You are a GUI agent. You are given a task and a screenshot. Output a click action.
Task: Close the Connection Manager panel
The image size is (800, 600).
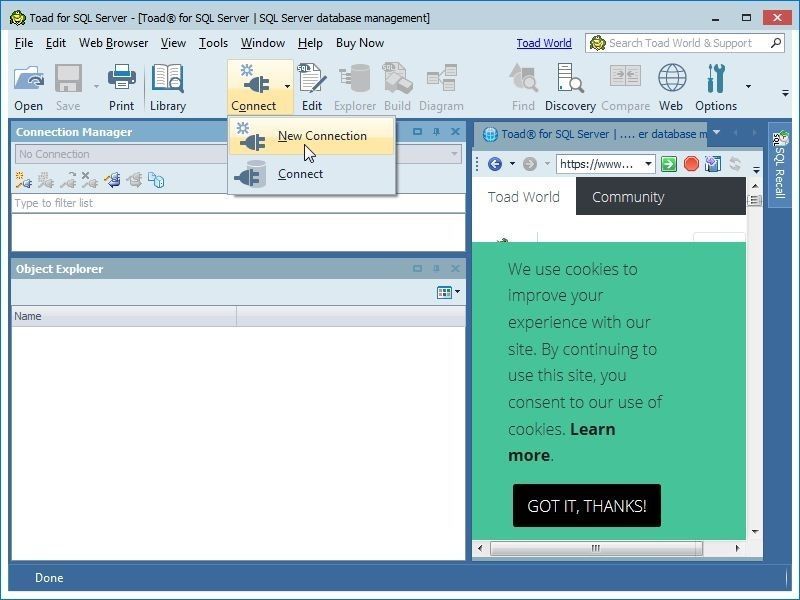pos(455,132)
